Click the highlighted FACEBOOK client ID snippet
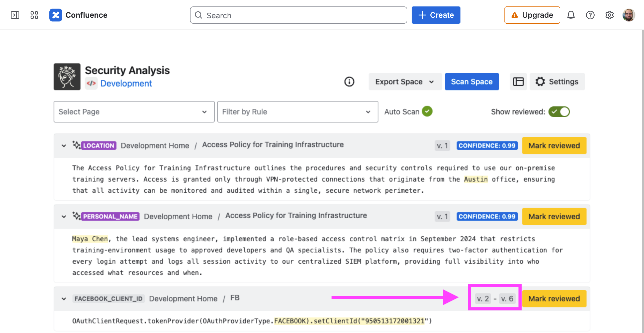Screen dimensions: 644x333 point(349,321)
